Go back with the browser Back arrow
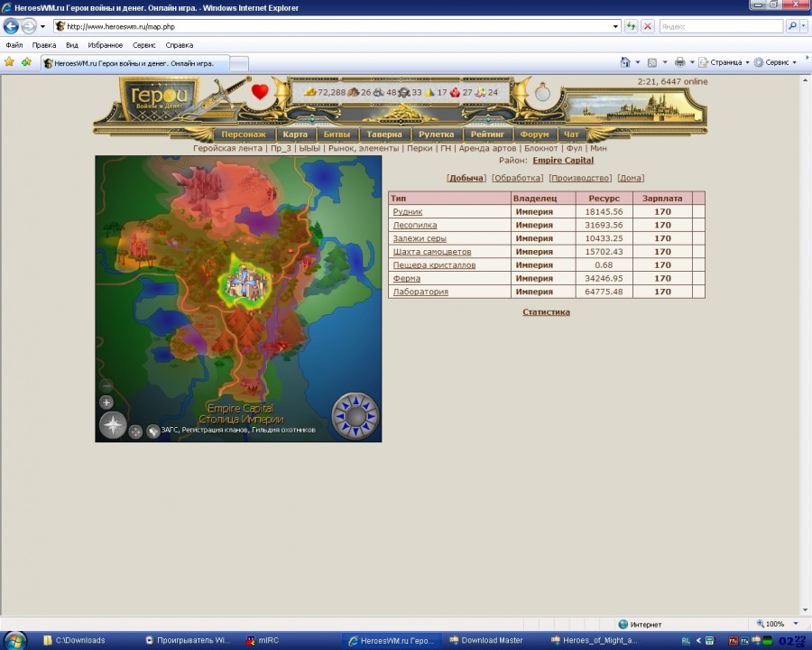812x650 pixels. click(11, 26)
